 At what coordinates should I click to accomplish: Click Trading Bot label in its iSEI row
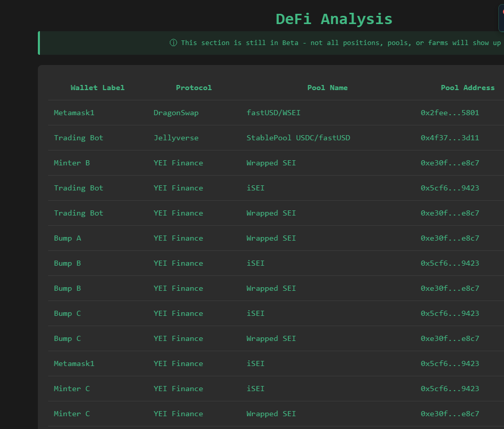coord(78,188)
